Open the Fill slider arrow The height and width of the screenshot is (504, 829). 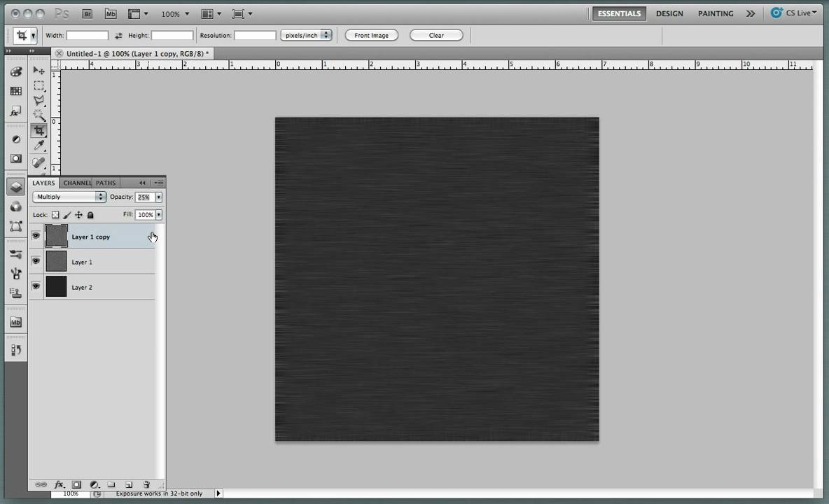[x=159, y=215]
